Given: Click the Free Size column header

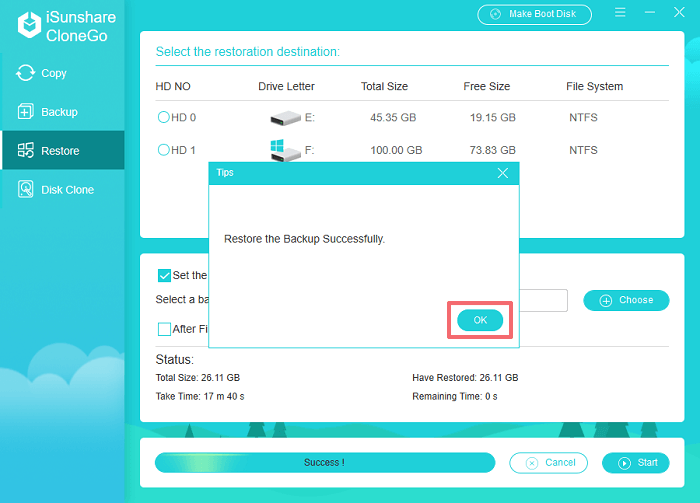Looking at the screenshot, I should 487,87.
